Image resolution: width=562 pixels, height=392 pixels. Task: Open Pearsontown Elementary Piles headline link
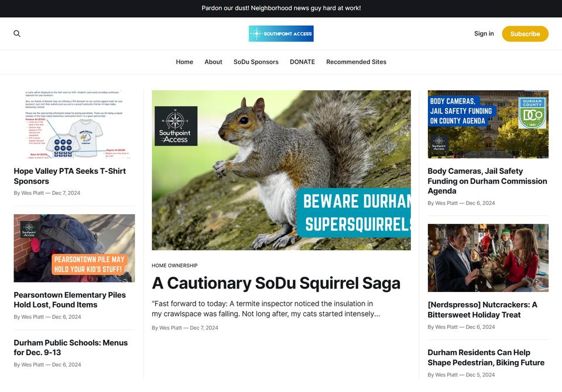pos(70,300)
